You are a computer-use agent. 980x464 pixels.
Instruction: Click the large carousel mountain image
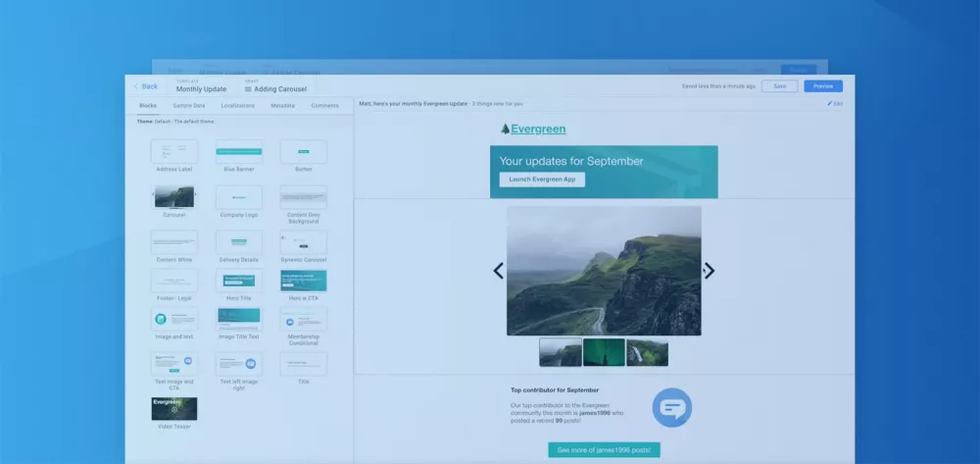click(604, 271)
